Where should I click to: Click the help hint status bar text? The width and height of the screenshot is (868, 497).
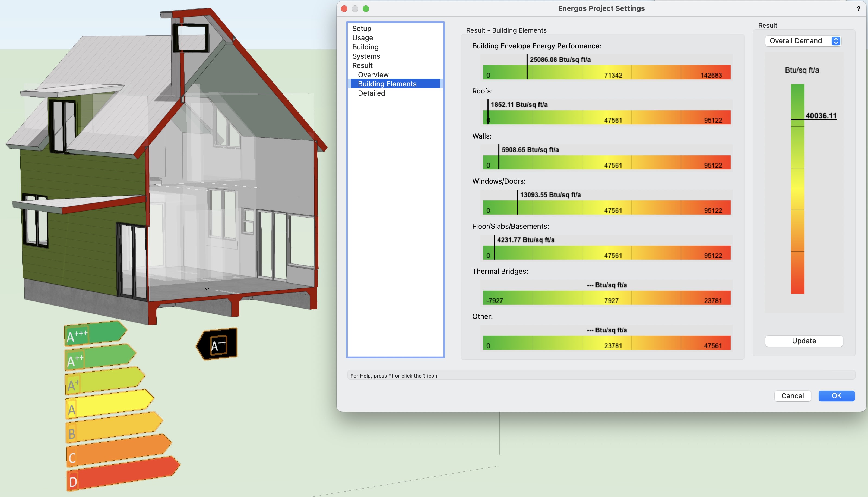(x=394, y=376)
